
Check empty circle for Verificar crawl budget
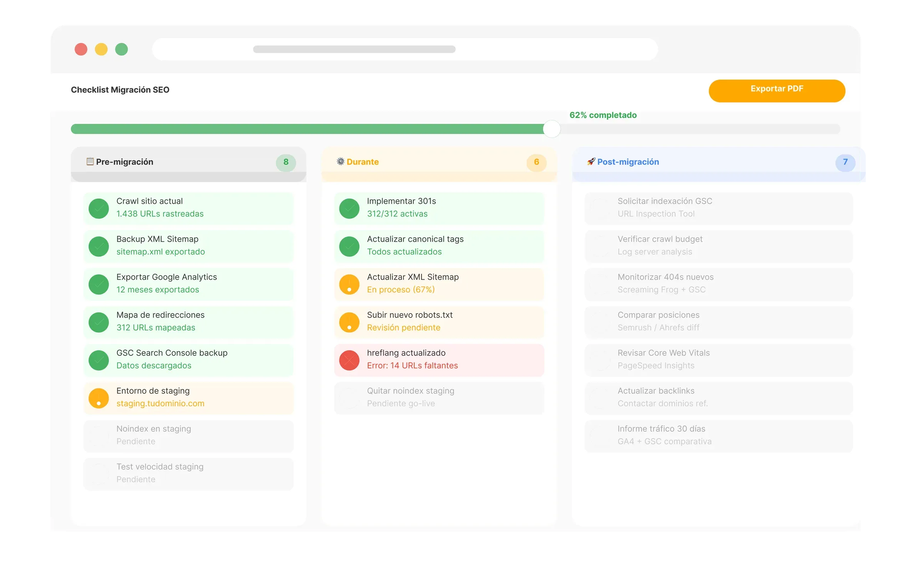click(600, 246)
